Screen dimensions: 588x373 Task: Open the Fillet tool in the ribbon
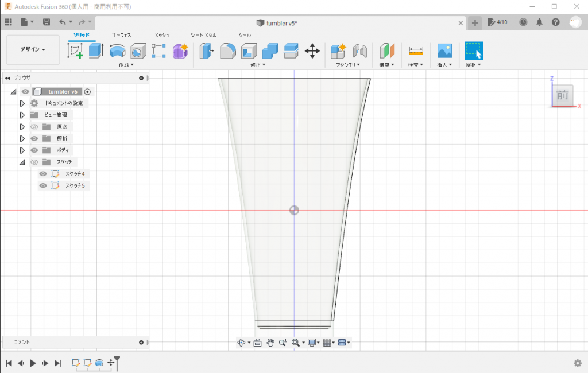(x=228, y=50)
